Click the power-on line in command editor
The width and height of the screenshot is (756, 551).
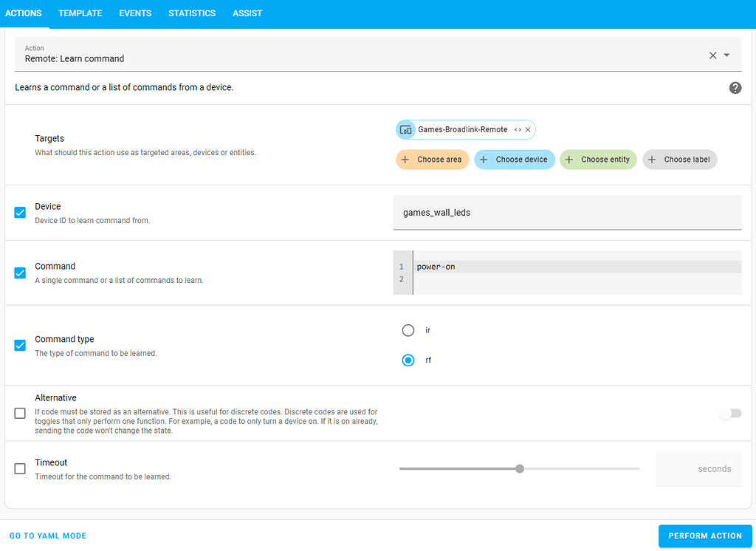tap(577, 267)
